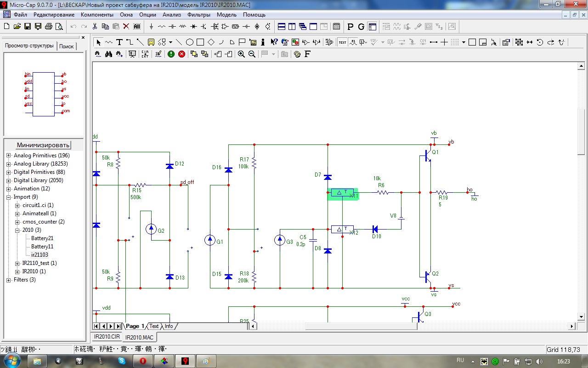Place a ground component from the toolbar
588x368 pixels.
(x=151, y=27)
